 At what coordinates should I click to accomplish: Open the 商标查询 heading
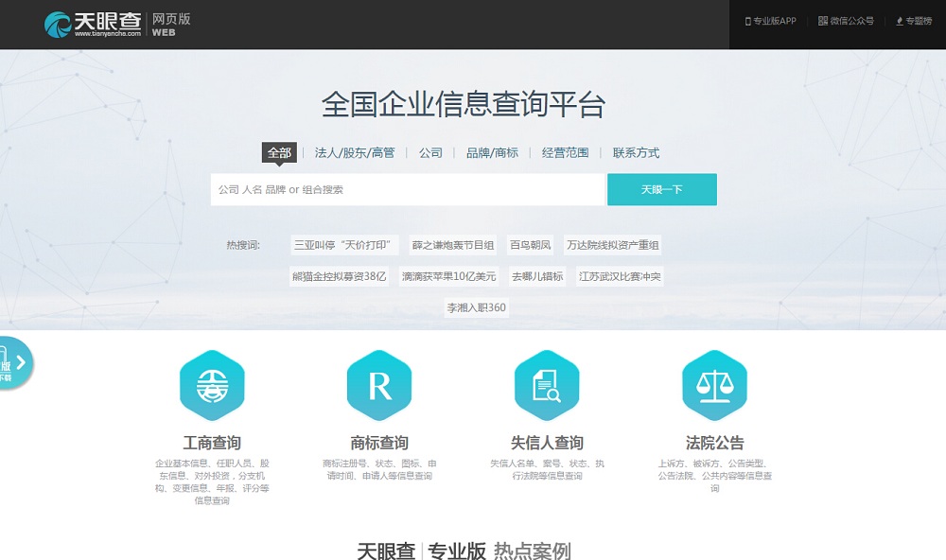tap(379, 443)
